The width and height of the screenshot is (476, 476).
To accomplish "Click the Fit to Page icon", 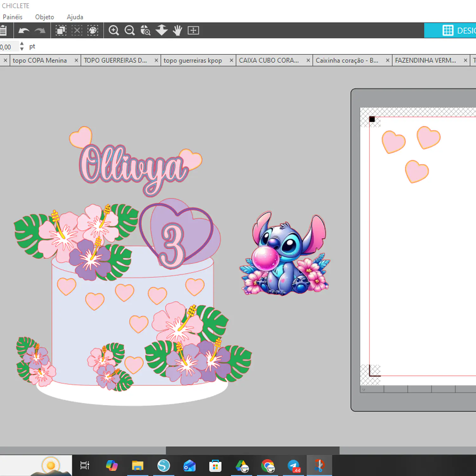I will (x=193, y=30).
